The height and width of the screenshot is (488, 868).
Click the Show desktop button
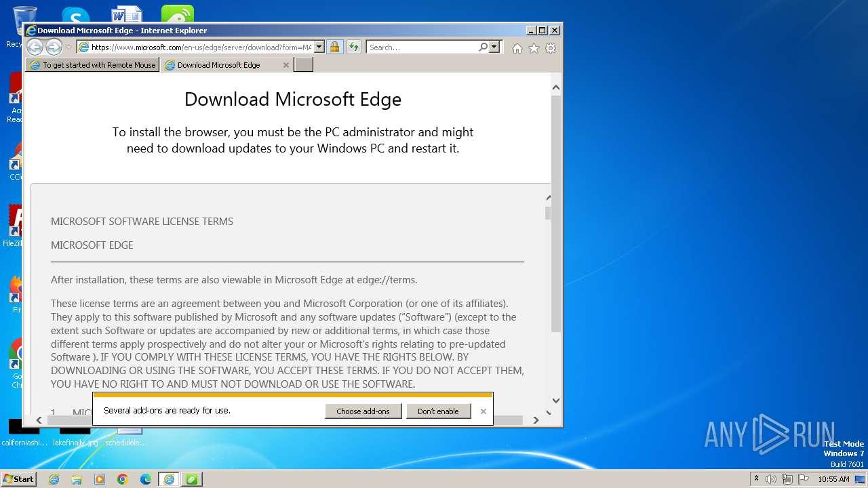point(860,479)
